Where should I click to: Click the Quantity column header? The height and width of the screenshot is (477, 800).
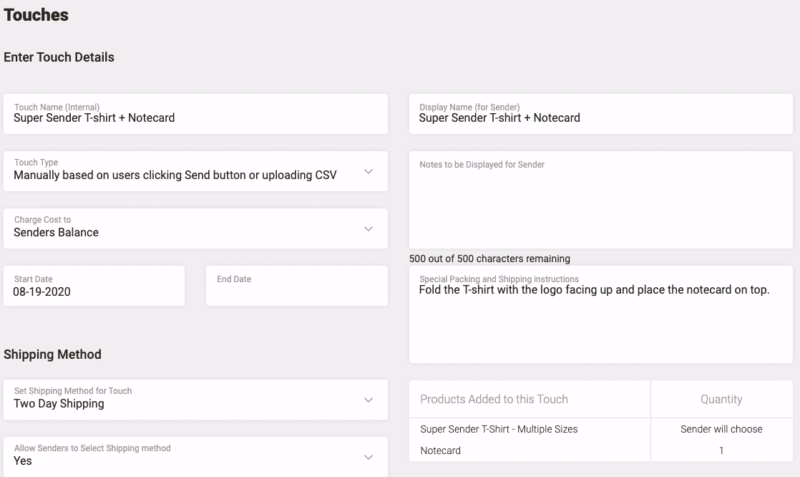click(721, 399)
